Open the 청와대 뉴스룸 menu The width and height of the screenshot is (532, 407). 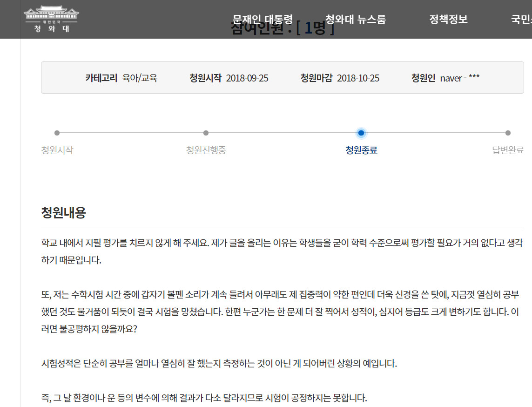pyautogui.click(x=356, y=19)
